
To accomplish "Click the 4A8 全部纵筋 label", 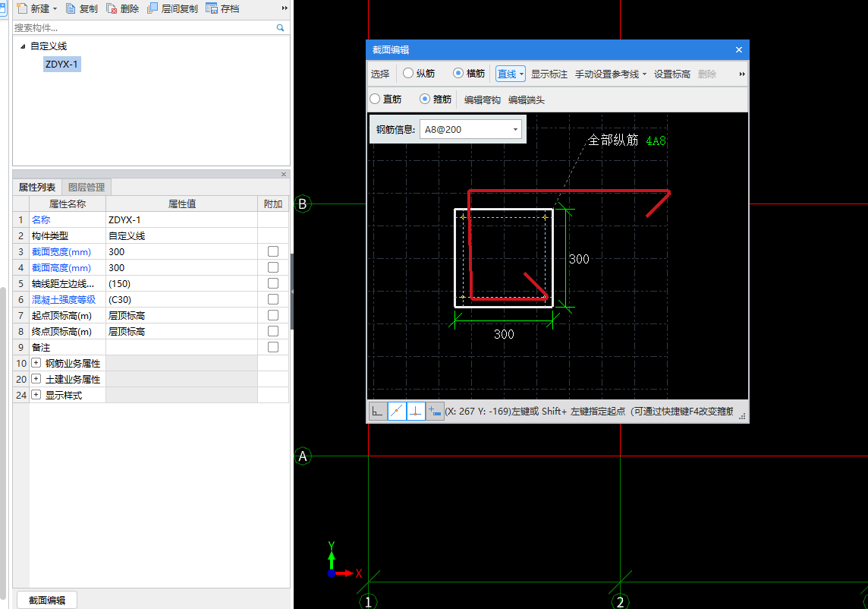I will [x=656, y=141].
